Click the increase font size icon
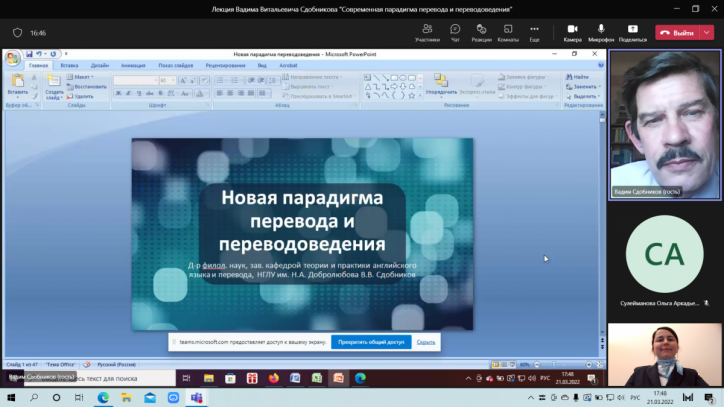The width and height of the screenshot is (724, 407). [x=183, y=80]
